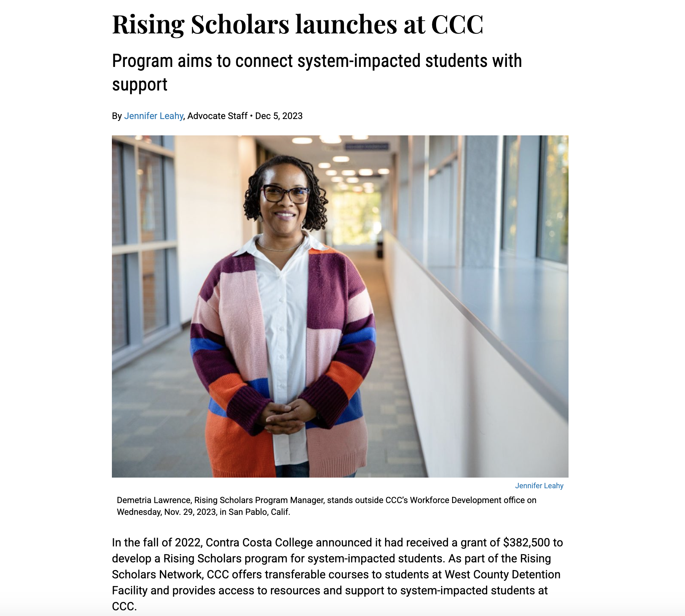
Task: Click the word Network in article paragraph
Action: tap(181, 574)
